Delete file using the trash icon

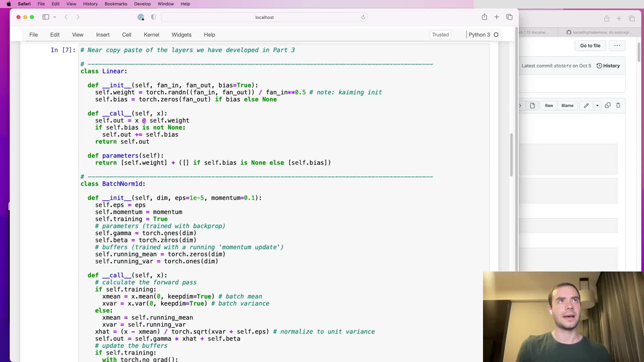[618, 106]
